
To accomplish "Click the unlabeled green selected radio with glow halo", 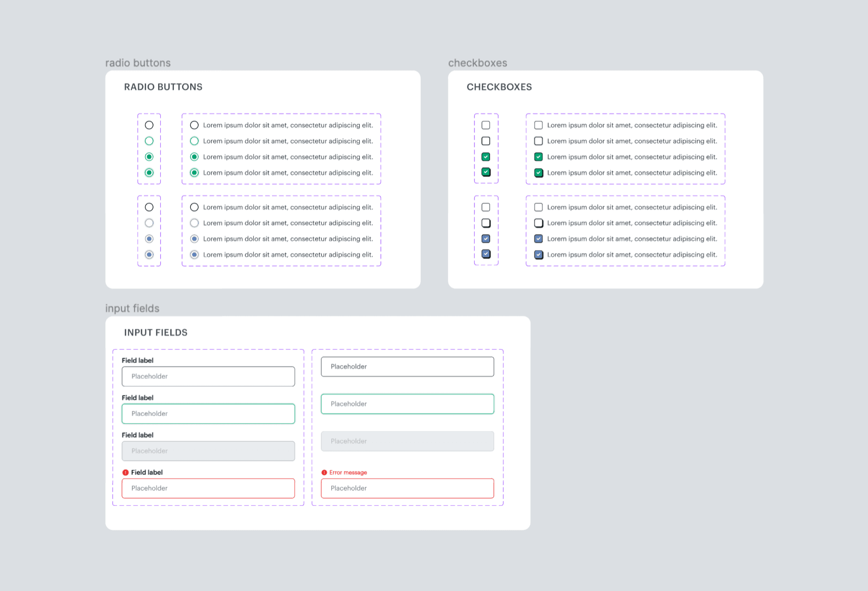I will 149,172.
